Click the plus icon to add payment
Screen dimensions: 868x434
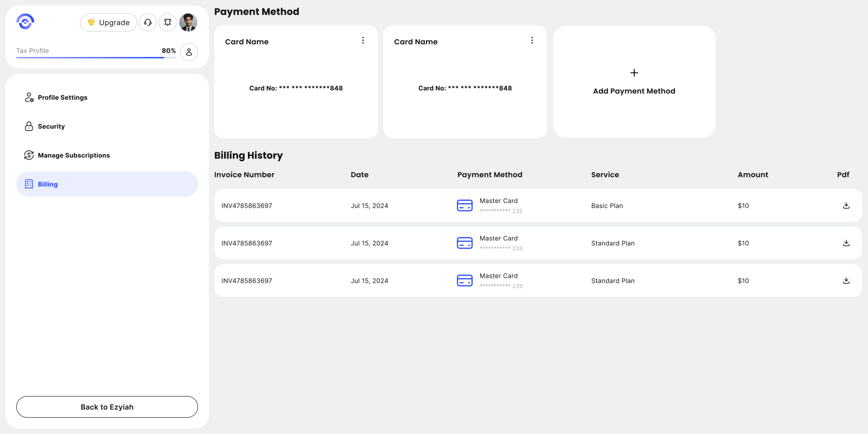634,73
